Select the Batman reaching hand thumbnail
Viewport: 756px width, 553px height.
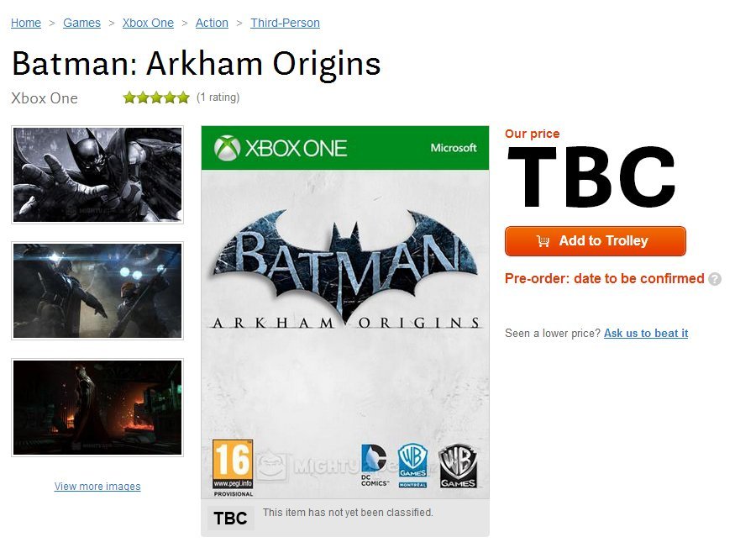pyautogui.click(x=97, y=175)
